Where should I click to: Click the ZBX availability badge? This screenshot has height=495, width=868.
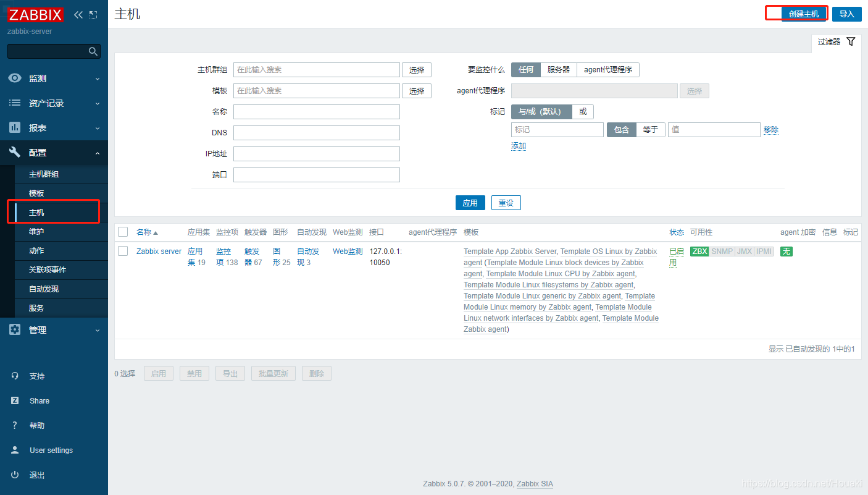coord(699,252)
